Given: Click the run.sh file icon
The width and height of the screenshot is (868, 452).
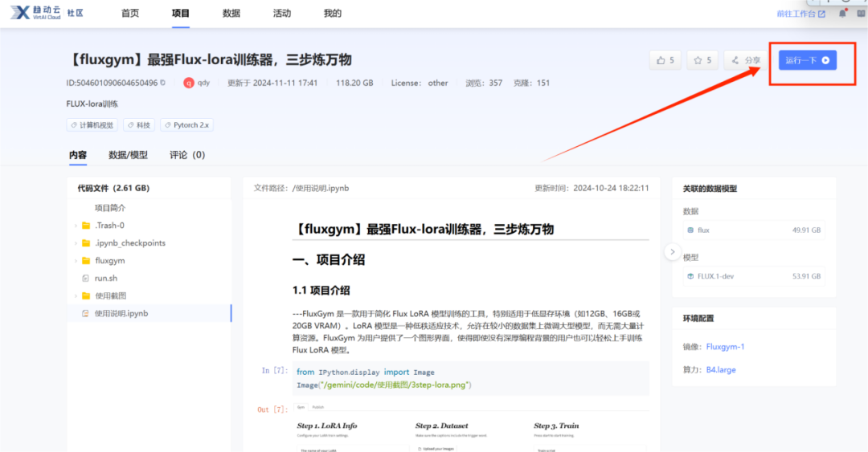Looking at the screenshot, I should pyautogui.click(x=85, y=279).
